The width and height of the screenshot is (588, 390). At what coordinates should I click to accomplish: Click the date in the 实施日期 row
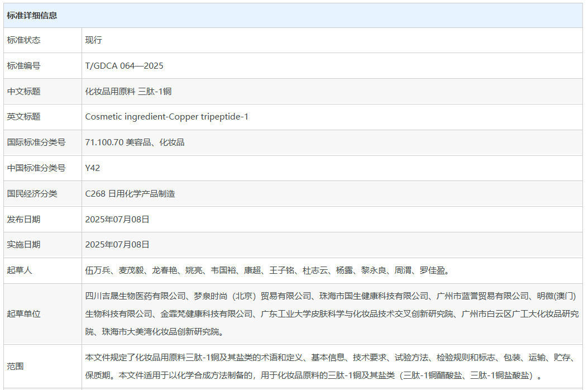117,245
